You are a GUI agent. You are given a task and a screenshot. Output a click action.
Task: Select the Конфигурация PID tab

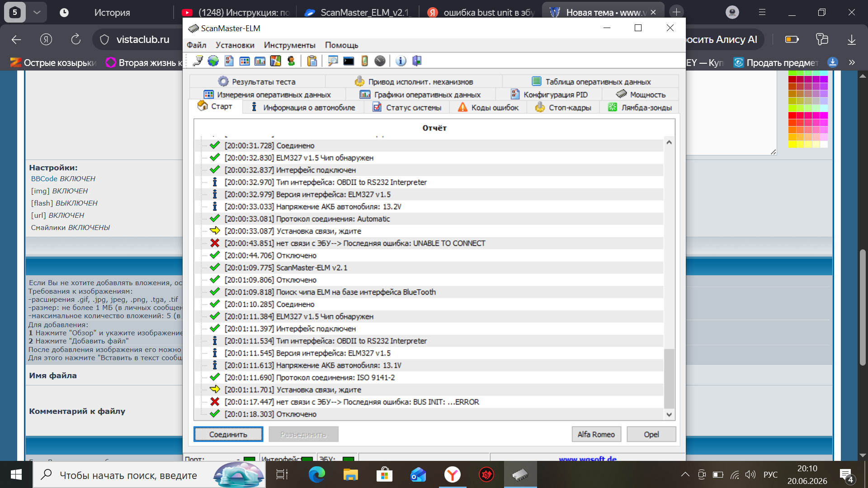(549, 94)
